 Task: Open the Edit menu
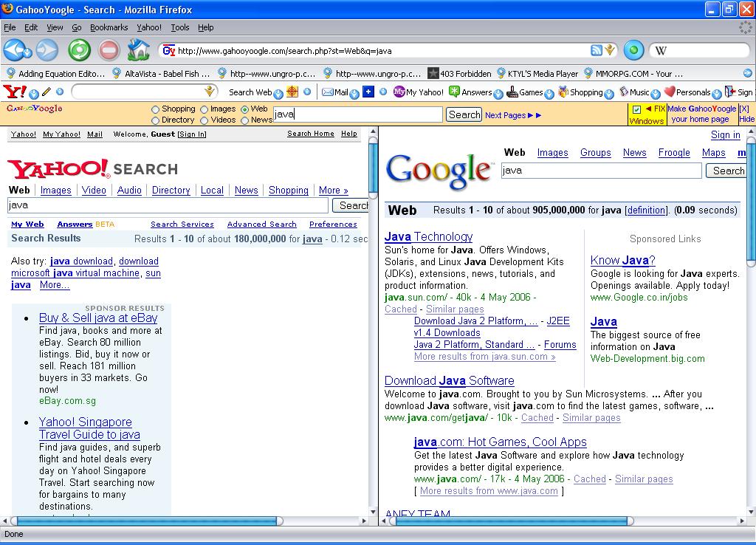[31, 27]
